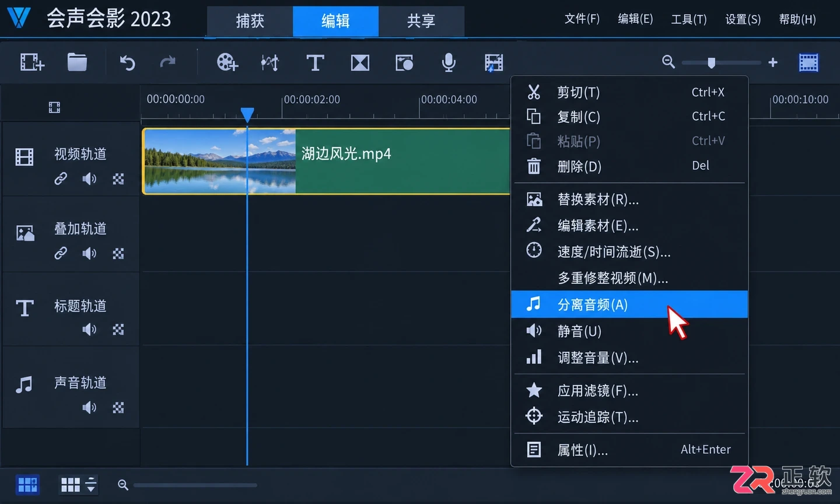This screenshot has height=504, width=840.
Task: Click the filmstrip auto-music icon
Action: point(494,62)
